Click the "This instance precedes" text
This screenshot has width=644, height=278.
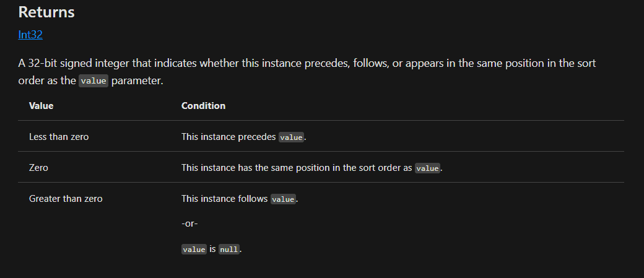228,137
